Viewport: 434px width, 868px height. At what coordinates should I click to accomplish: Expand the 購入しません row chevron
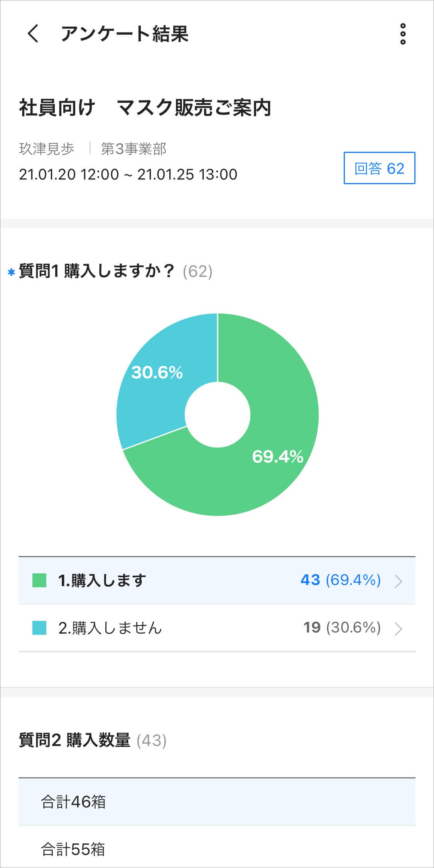click(399, 629)
